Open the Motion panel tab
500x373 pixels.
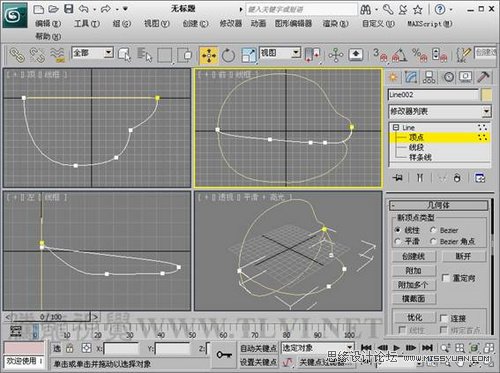coord(449,77)
